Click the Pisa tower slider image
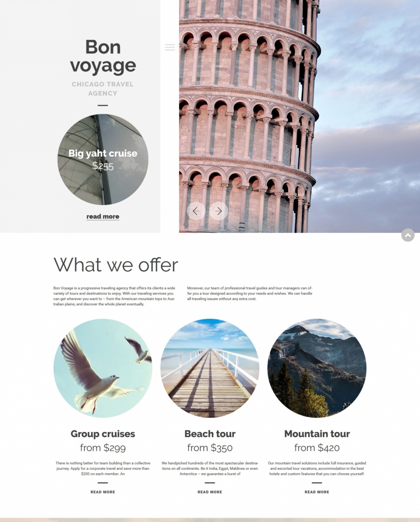Image resolution: width=420 pixels, height=522 pixels. pos(300,116)
